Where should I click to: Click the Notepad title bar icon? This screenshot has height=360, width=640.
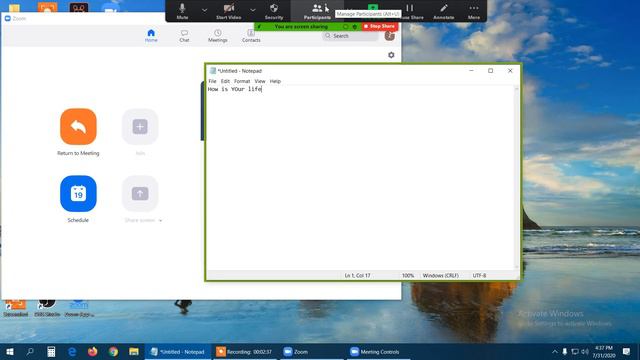tap(212, 71)
